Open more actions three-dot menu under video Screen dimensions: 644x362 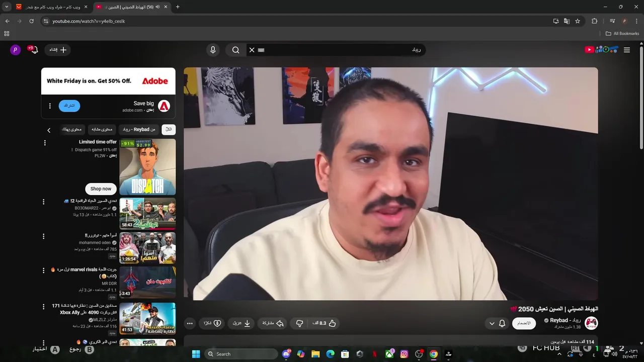(x=189, y=323)
